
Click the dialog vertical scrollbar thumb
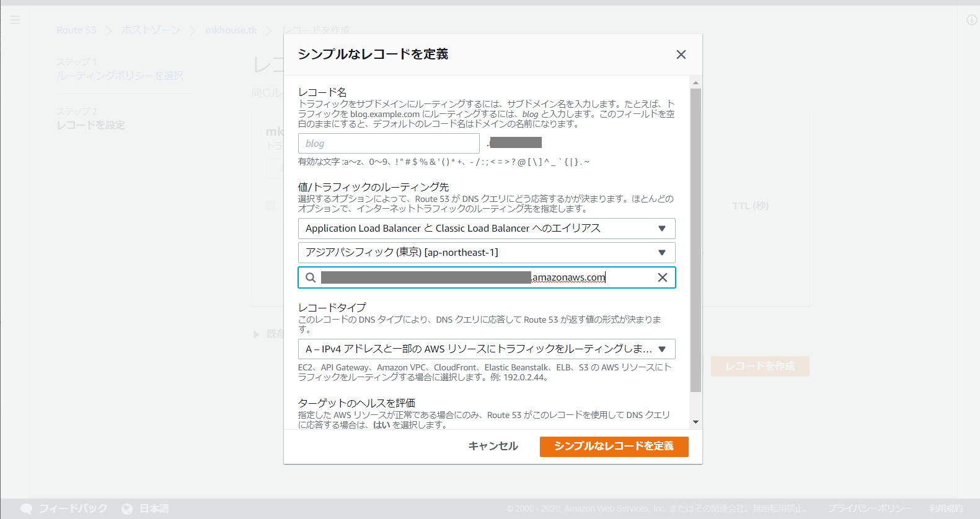coord(695,240)
